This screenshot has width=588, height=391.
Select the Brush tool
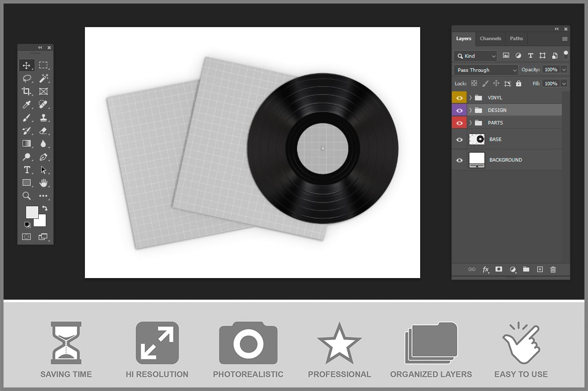27,117
